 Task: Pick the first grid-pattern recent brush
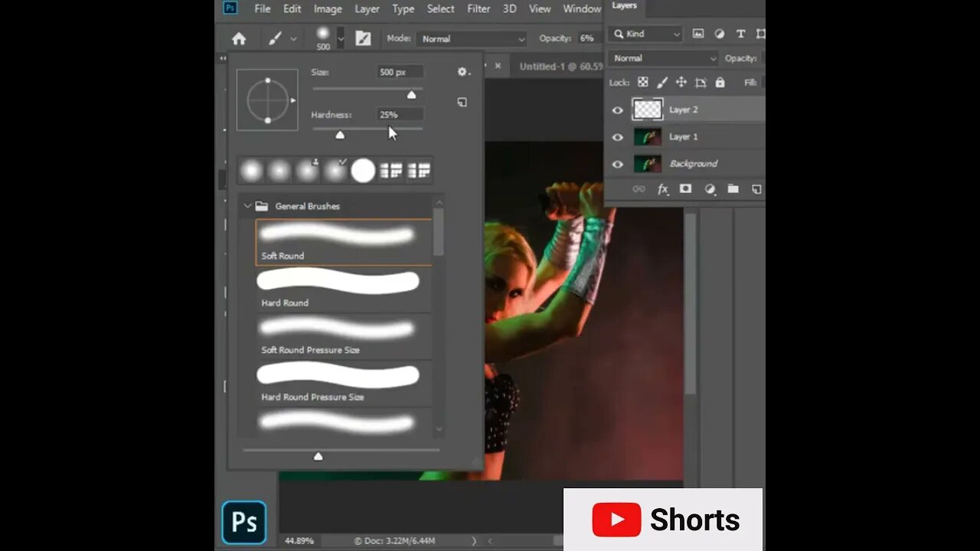(391, 171)
